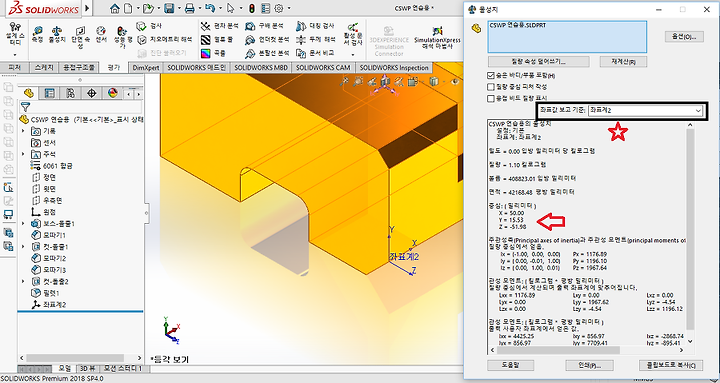
Task: Open the FeatureManager design tree tab icon
Action: click(x=29, y=93)
